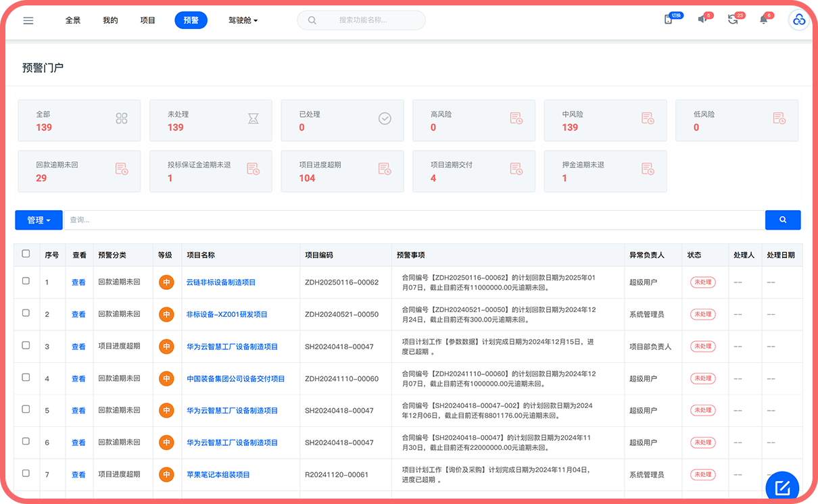Click the blue search magnifier button

pos(783,220)
